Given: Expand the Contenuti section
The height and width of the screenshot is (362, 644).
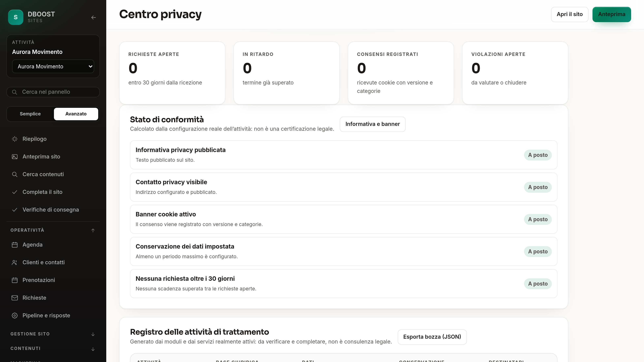Looking at the screenshot, I should [x=53, y=349].
